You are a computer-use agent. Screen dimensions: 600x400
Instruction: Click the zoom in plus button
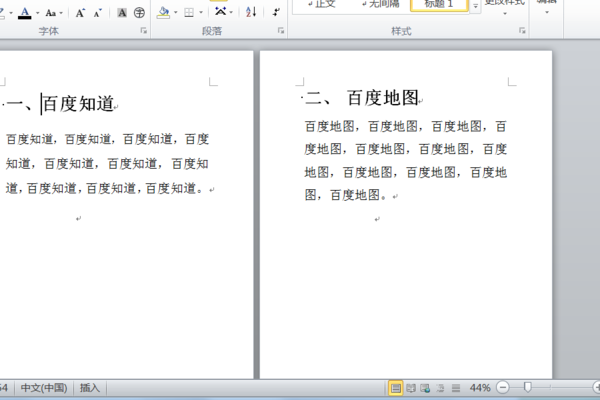(597, 388)
